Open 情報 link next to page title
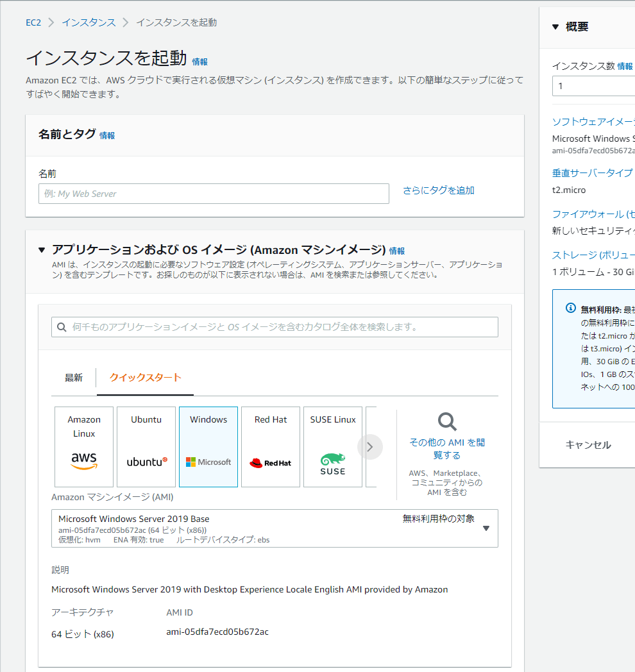The image size is (635, 672). tap(200, 62)
